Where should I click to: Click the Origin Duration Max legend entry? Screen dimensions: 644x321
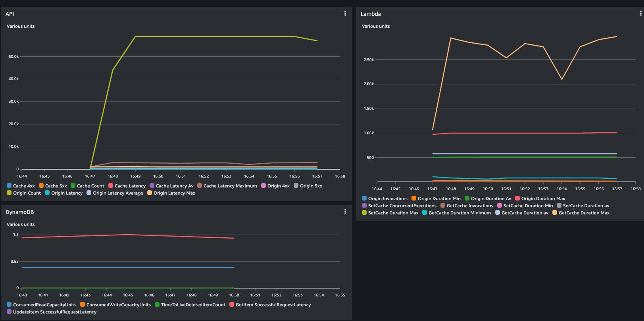540,199
